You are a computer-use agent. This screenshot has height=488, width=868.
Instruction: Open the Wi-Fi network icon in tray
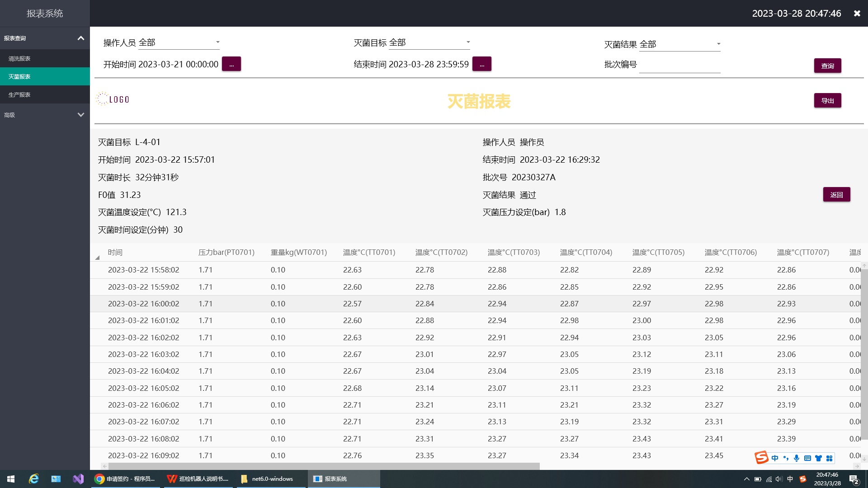(x=769, y=479)
